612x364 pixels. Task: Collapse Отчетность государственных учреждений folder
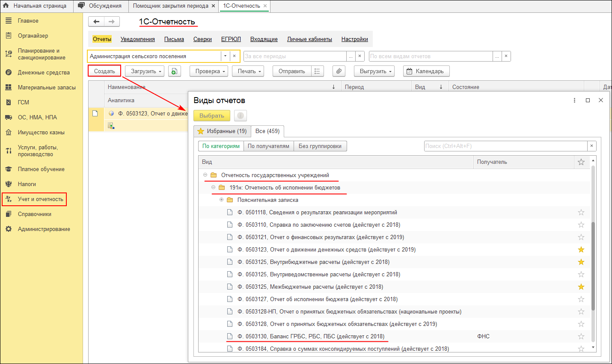coord(205,175)
